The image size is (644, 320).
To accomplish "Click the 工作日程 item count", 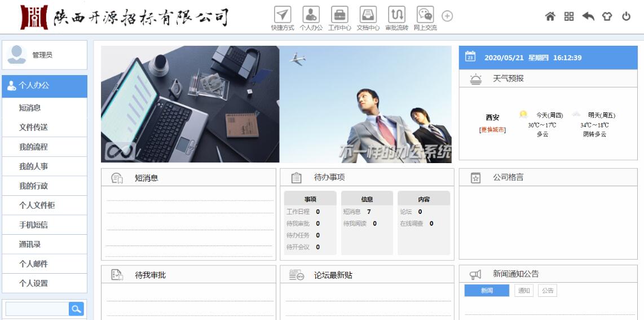I will click(318, 212).
